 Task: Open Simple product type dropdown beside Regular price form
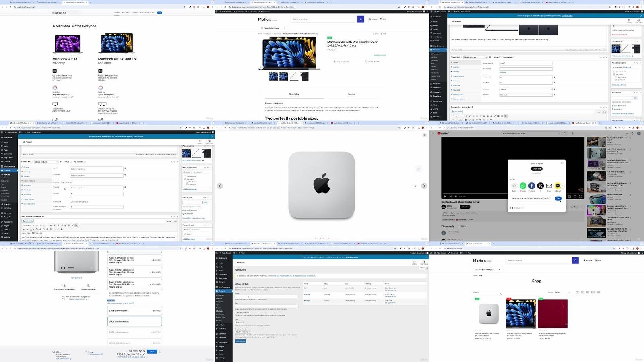476,57
